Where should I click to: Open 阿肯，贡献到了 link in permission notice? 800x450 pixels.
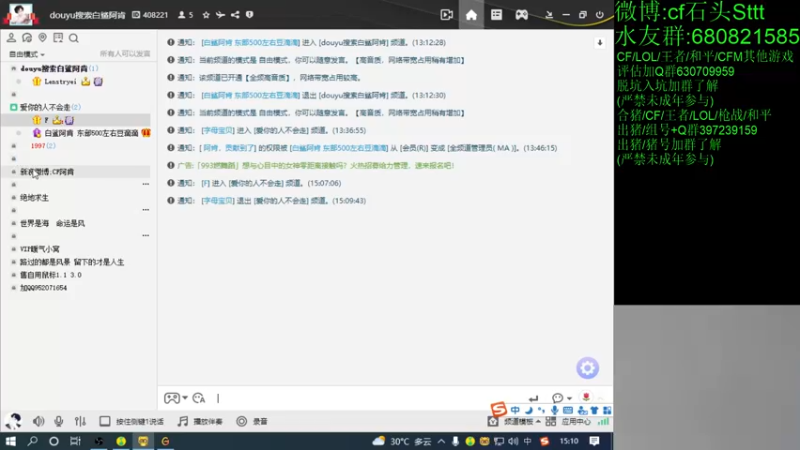229,148
